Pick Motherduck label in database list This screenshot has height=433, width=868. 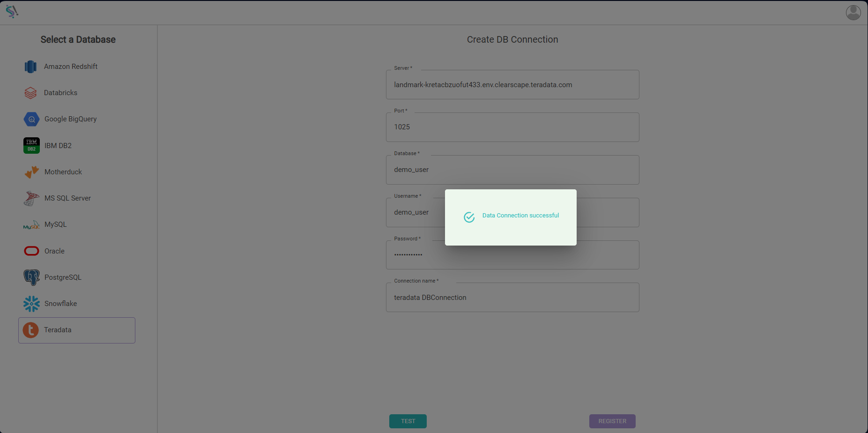click(x=63, y=172)
